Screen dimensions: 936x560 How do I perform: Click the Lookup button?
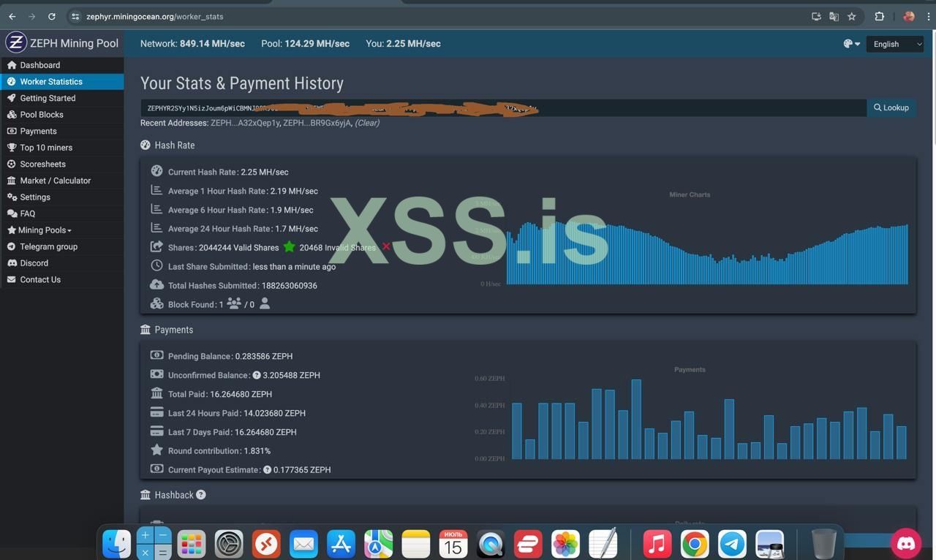(891, 107)
